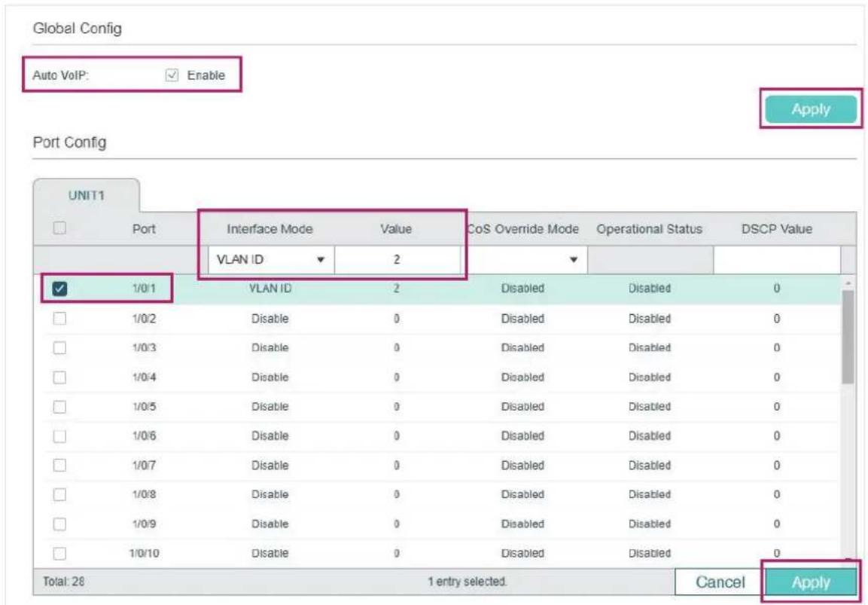
Task: Click the 1 entry selected status text
Action: pyautogui.click(x=468, y=582)
